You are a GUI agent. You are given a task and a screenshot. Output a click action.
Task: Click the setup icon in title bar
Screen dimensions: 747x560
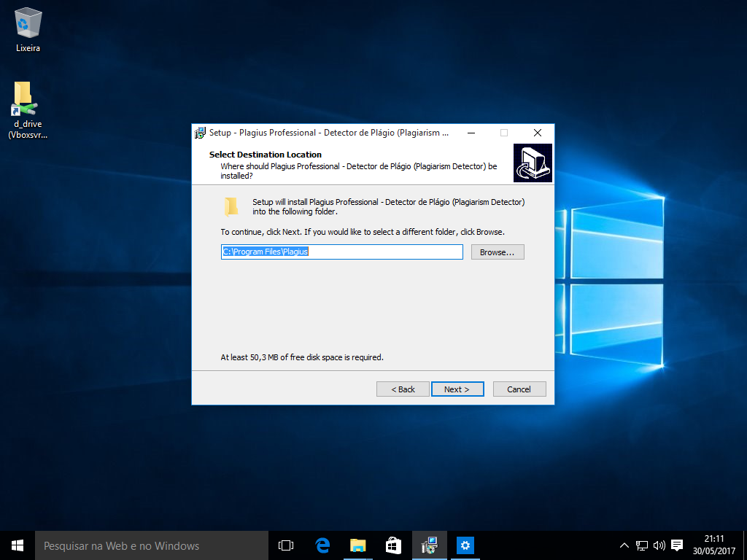pyautogui.click(x=200, y=133)
